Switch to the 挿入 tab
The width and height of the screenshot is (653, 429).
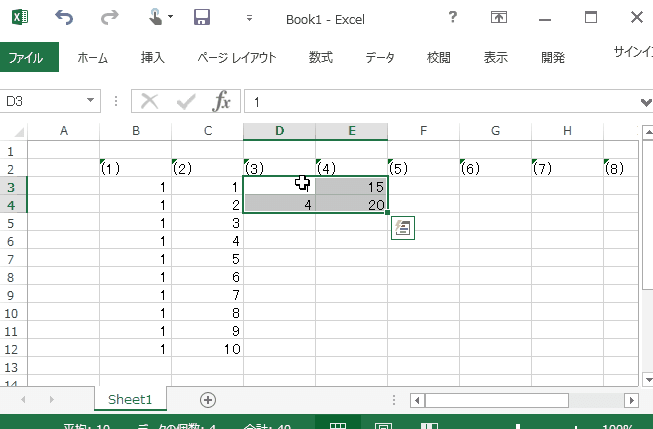tap(152, 57)
